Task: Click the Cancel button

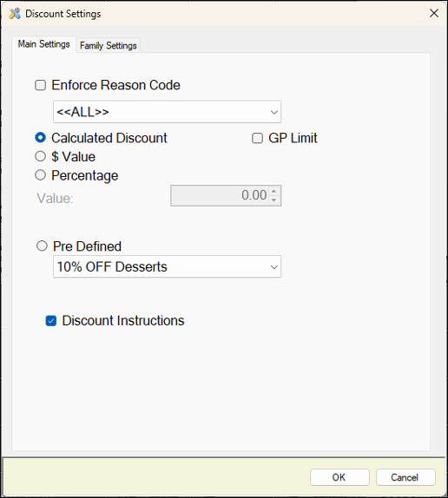Action: [x=405, y=477]
